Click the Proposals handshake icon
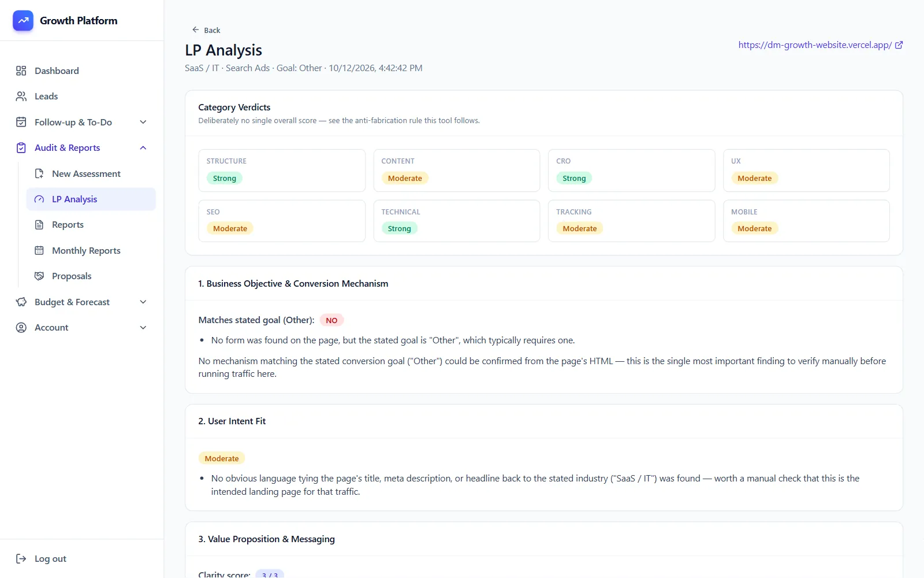 click(39, 276)
